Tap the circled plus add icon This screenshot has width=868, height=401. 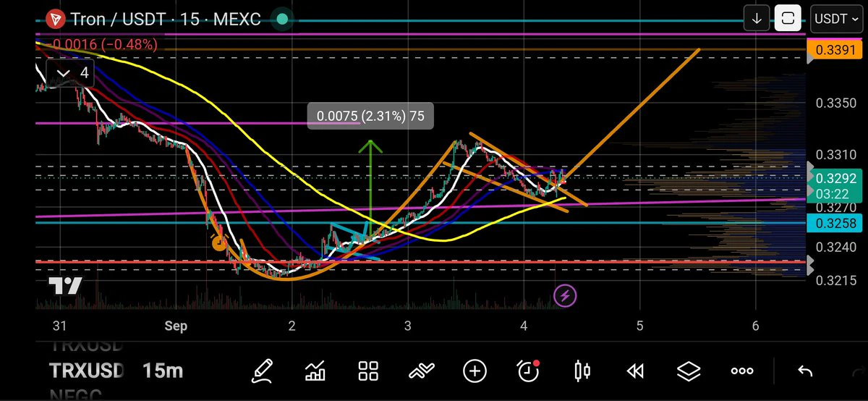pos(475,371)
